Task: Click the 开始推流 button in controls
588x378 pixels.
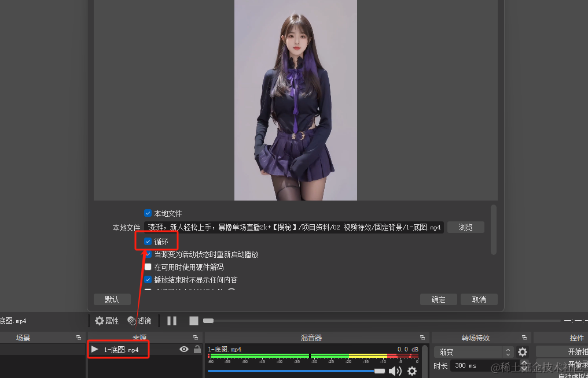Action: coord(562,351)
